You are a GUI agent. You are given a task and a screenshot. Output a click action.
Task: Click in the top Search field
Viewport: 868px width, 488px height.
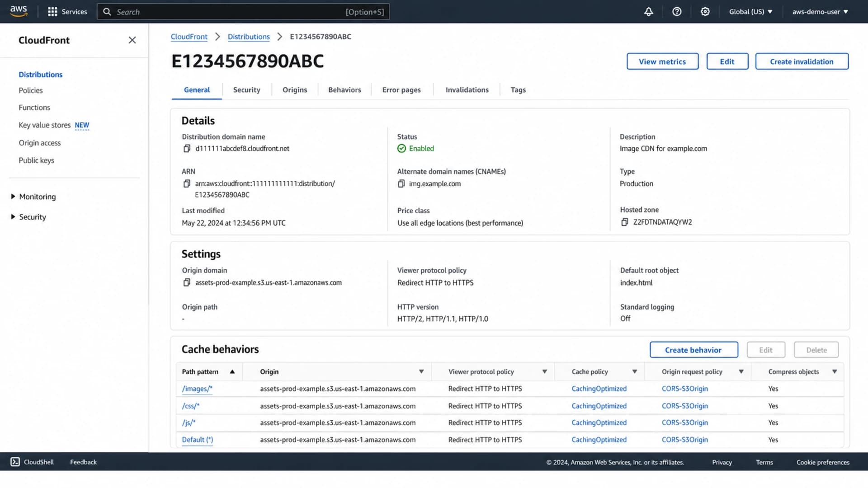coord(243,12)
